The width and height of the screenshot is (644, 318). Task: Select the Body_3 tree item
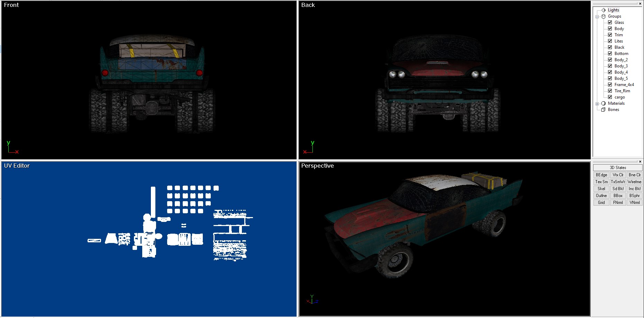pos(621,66)
